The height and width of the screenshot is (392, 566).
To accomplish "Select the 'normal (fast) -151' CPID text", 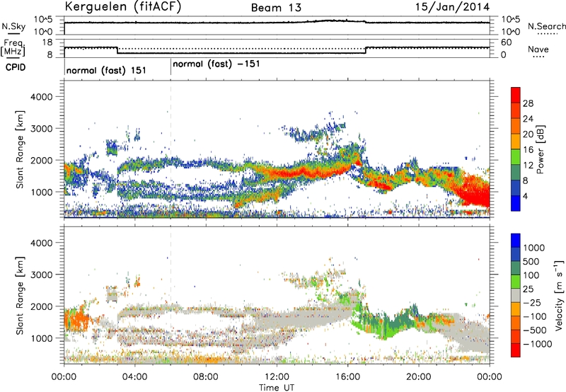I will click(216, 64).
